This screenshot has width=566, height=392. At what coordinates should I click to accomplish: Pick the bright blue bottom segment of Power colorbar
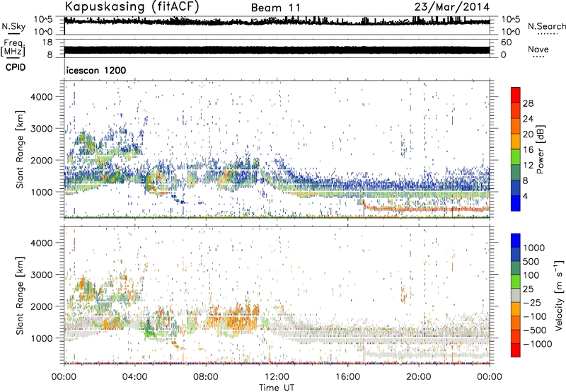point(516,203)
